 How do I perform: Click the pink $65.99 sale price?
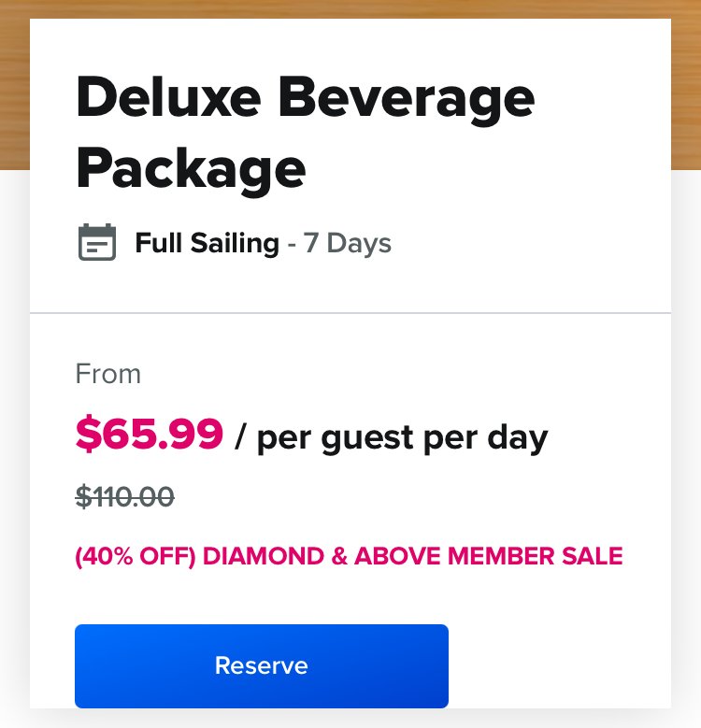[150, 434]
